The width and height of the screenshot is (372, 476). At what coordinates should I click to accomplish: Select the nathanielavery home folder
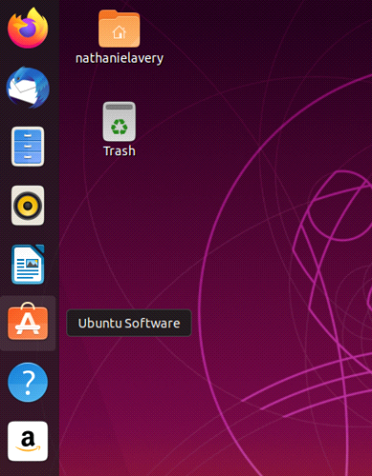119,28
